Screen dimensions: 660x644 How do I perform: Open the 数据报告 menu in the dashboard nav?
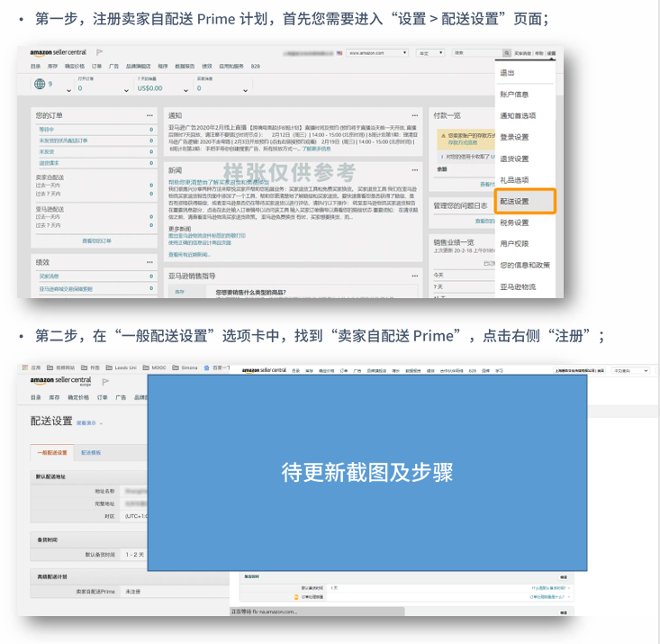click(x=185, y=66)
